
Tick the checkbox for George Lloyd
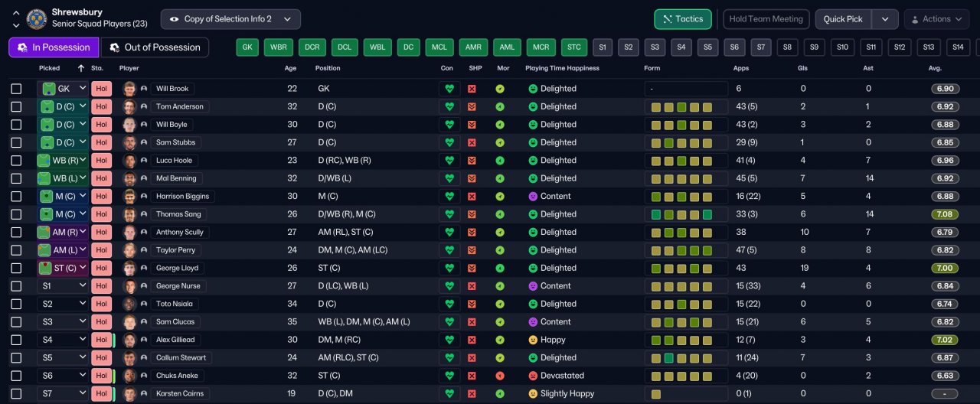pos(16,268)
